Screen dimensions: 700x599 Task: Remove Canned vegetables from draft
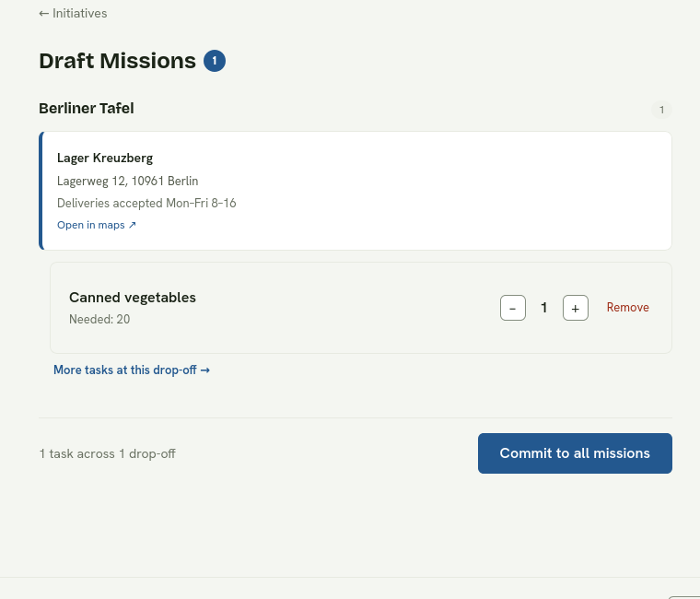pyautogui.click(x=627, y=307)
